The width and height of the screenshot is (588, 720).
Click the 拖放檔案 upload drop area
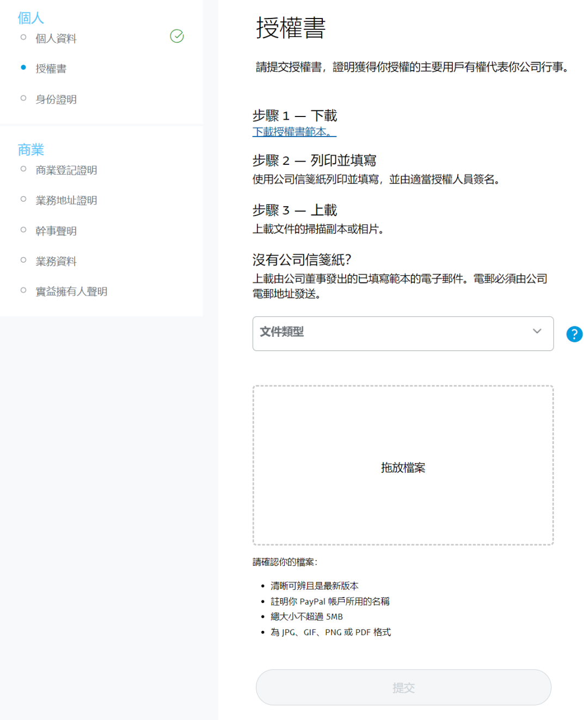coord(403,465)
